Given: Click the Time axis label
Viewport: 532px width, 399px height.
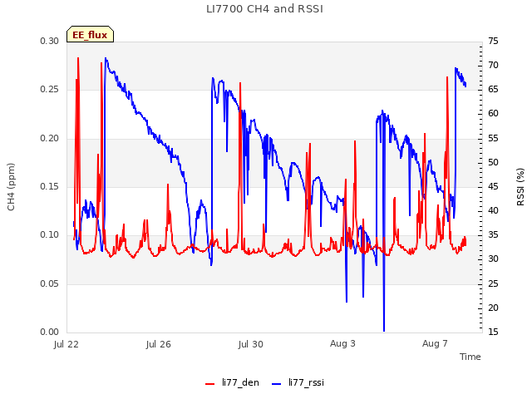Looking at the screenshot, I should (470, 357).
